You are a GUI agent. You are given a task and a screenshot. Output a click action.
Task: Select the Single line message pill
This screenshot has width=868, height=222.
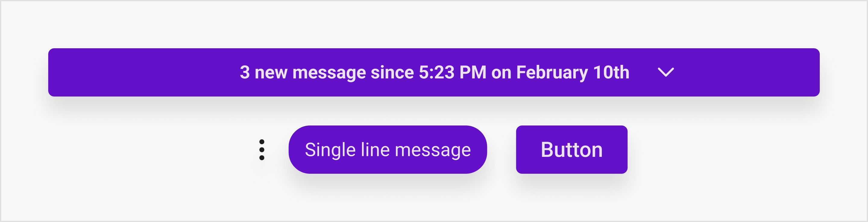388,150
